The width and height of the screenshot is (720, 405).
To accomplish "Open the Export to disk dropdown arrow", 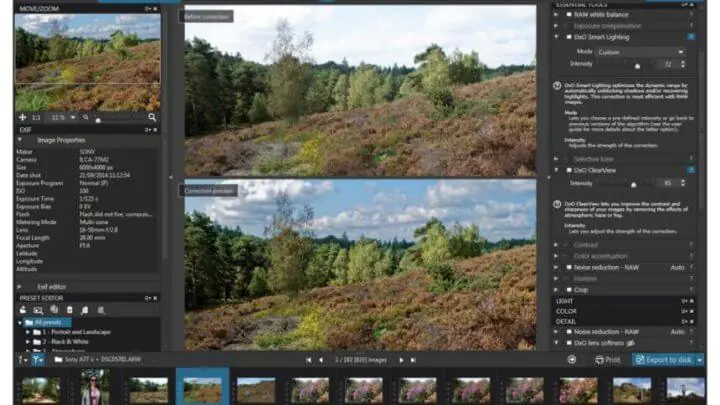I will (699, 360).
